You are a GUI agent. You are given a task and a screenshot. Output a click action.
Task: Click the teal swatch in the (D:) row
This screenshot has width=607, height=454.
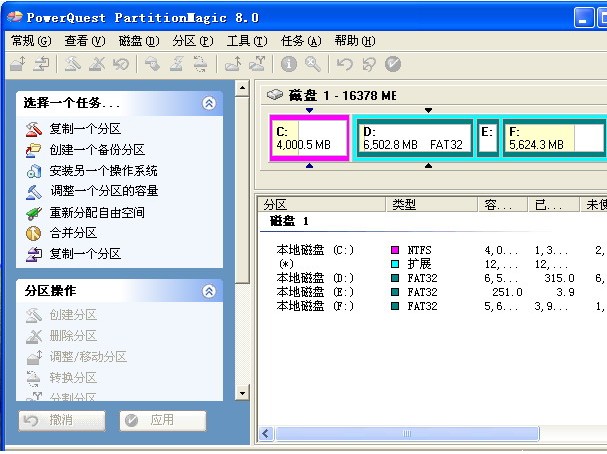point(395,278)
